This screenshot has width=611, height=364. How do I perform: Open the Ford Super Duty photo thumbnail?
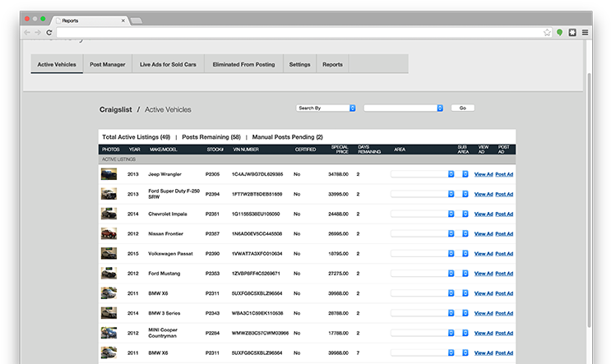tap(109, 194)
